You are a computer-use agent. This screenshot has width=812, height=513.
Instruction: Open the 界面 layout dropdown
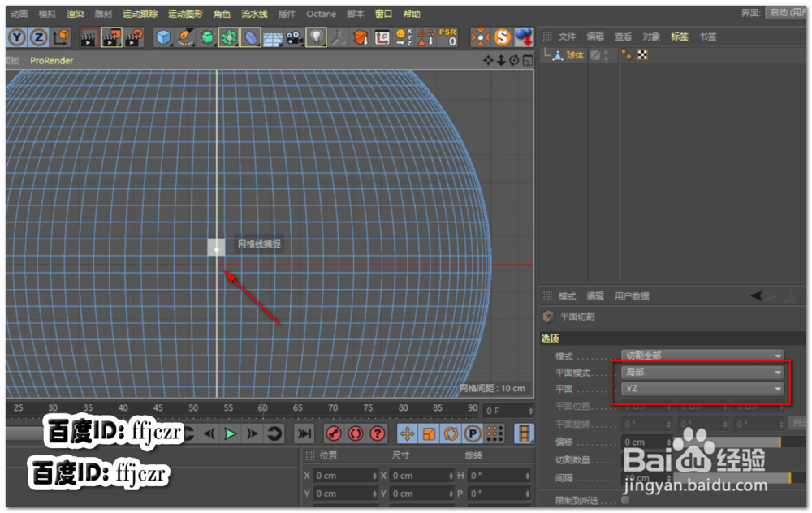click(785, 13)
